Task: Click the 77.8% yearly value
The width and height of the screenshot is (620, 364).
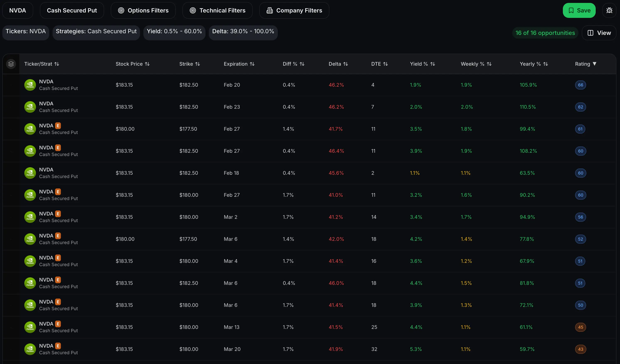Action: pyautogui.click(x=527, y=239)
